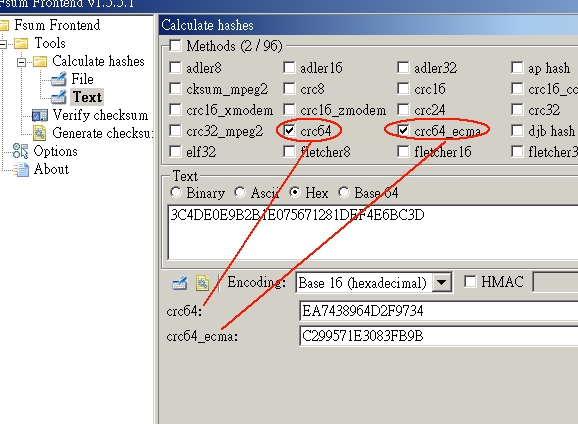The width and height of the screenshot is (578, 424).
Task: Enable the djb hash checkbox
Action: 517,131
